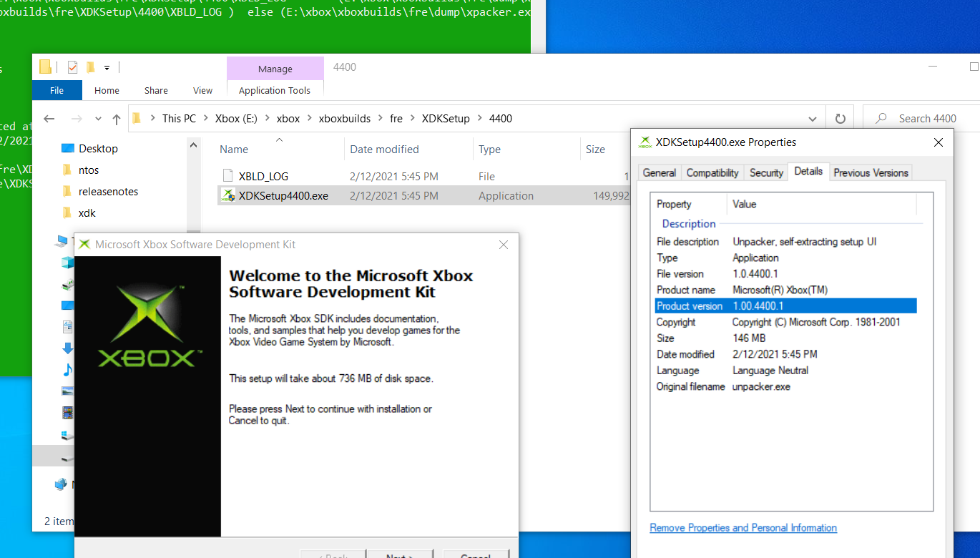Click XDKSetup in the address breadcrumb
Image resolution: width=980 pixels, height=558 pixels.
point(446,119)
